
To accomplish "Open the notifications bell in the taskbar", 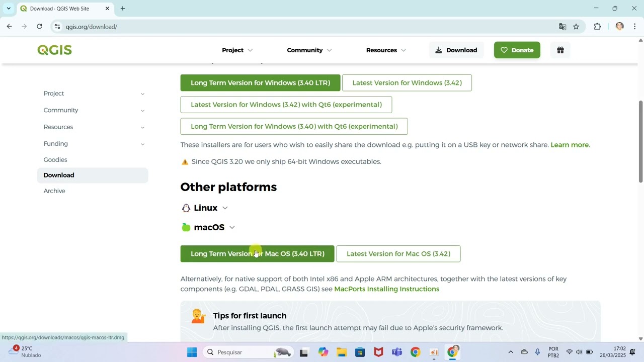I will (x=632, y=352).
